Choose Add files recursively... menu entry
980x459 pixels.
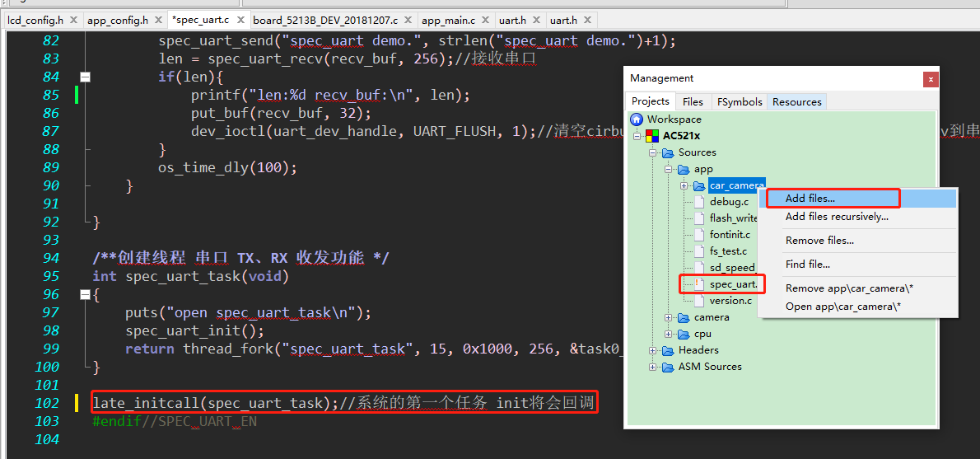(857, 217)
